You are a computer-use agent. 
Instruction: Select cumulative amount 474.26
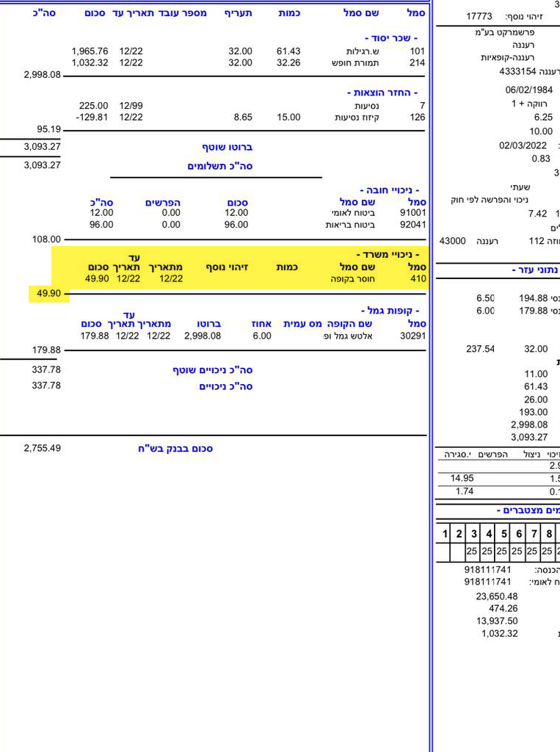(x=503, y=608)
